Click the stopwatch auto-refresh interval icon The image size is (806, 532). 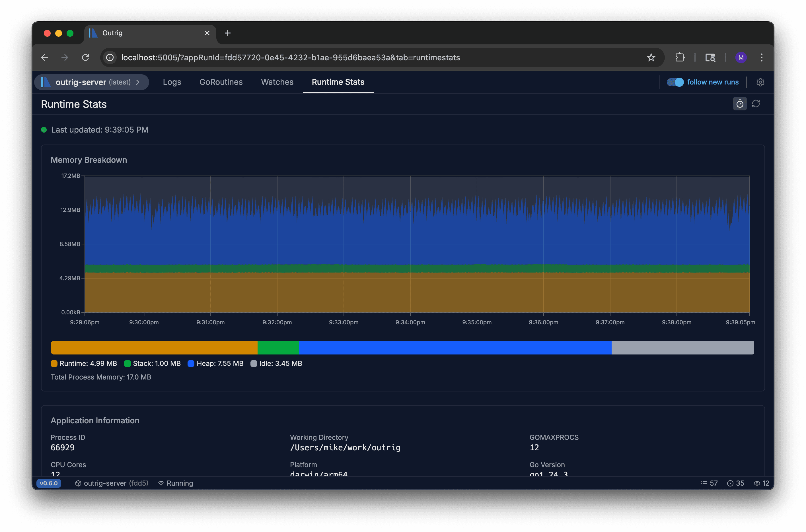click(740, 104)
